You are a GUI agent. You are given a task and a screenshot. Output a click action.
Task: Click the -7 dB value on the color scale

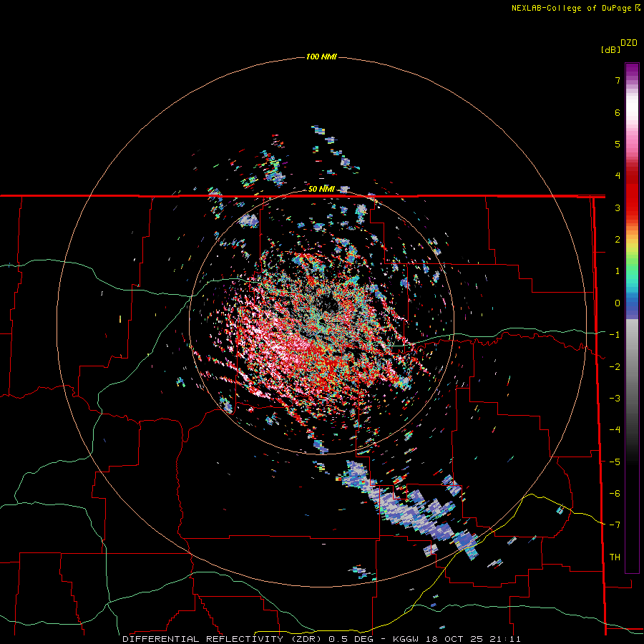click(x=615, y=525)
